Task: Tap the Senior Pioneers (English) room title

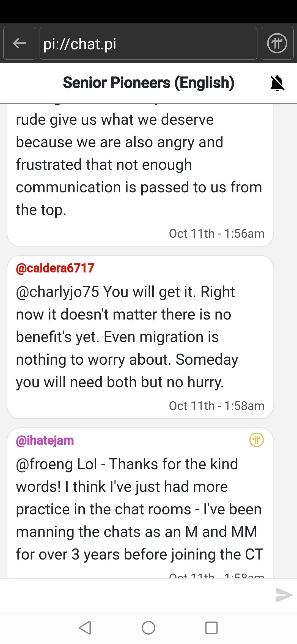Action: tap(148, 83)
